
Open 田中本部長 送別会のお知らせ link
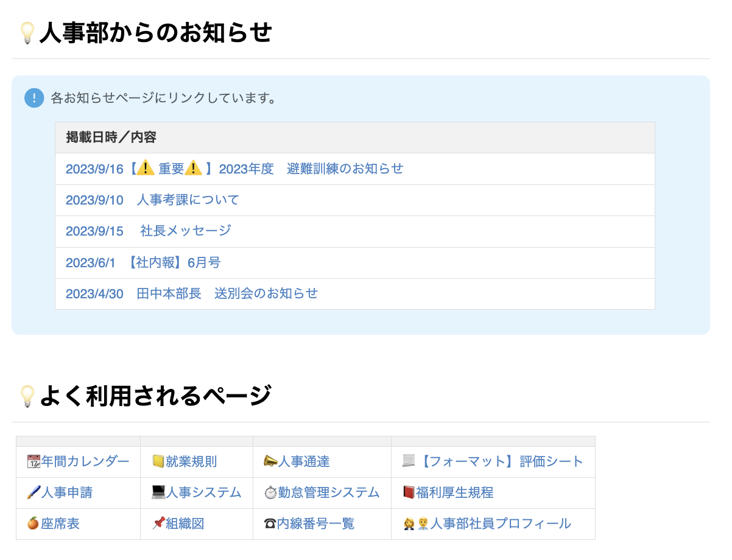[x=192, y=294]
